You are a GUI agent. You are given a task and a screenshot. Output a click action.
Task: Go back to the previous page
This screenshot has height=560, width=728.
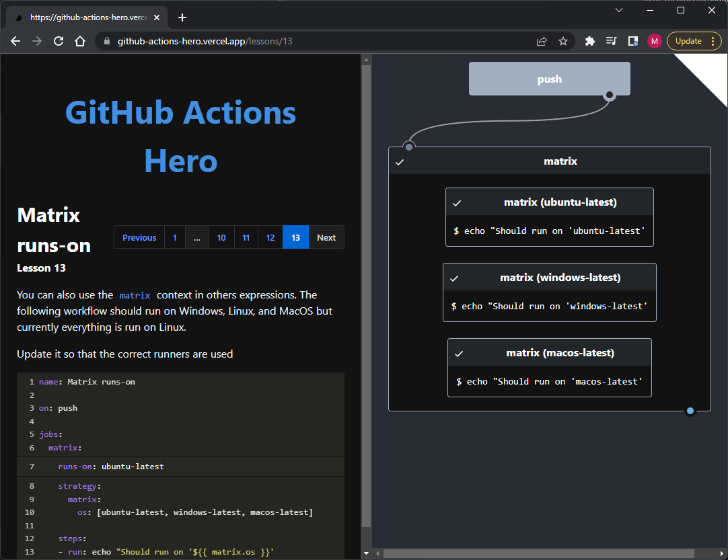(15, 41)
